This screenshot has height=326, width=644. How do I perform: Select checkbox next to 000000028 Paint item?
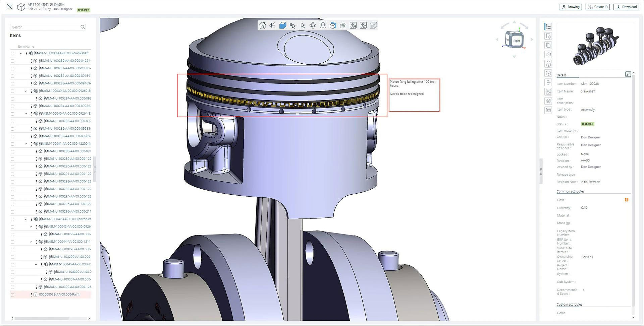[12, 295]
